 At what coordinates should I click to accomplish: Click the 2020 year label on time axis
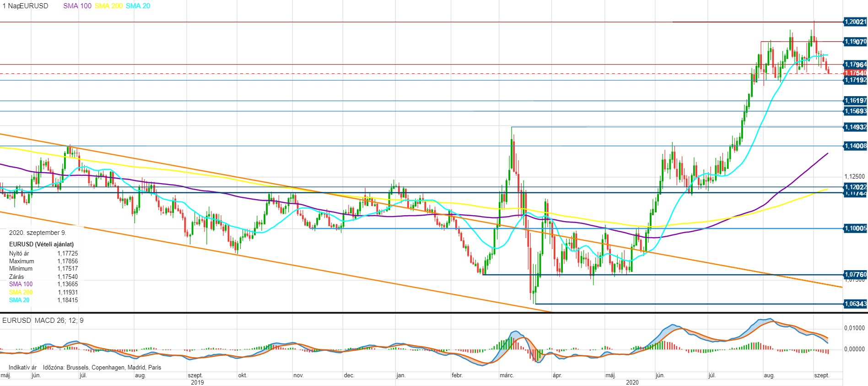coord(632,382)
